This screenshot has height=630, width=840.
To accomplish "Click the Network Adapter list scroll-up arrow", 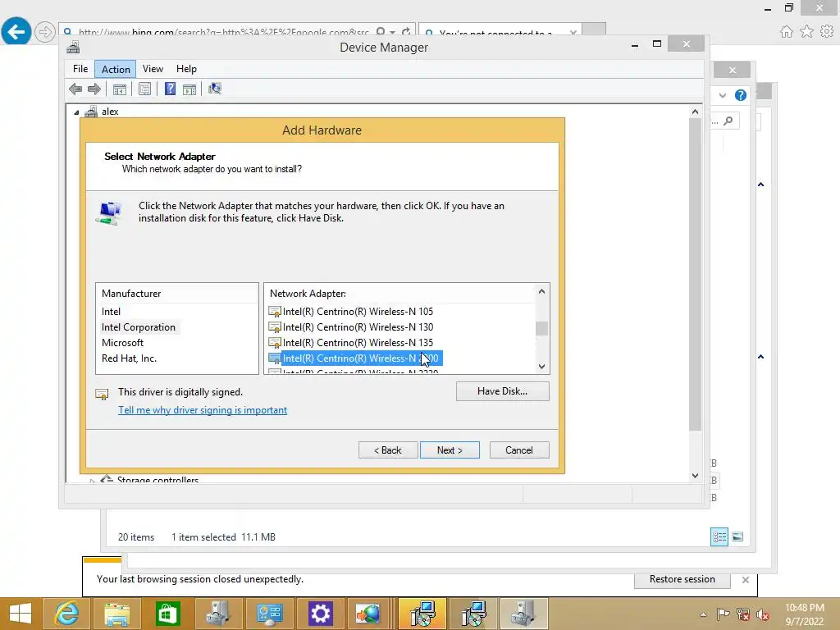I will pyautogui.click(x=541, y=291).
